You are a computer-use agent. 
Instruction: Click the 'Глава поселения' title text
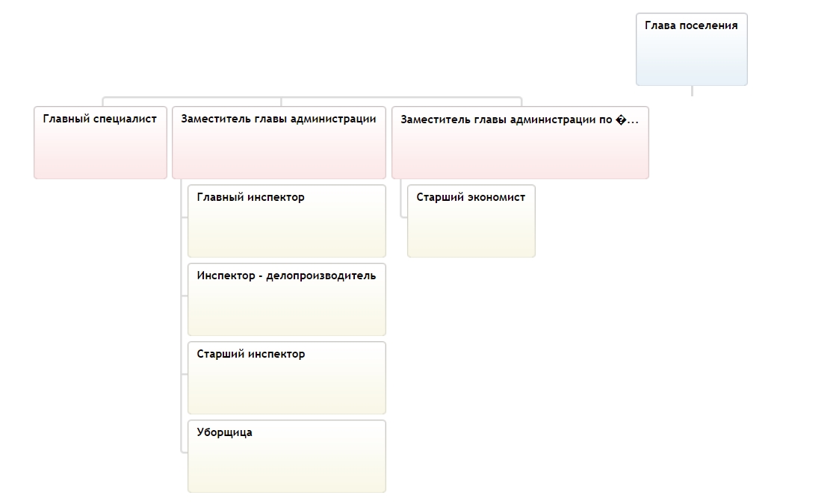pyautogui.click(x=691, y=25)
